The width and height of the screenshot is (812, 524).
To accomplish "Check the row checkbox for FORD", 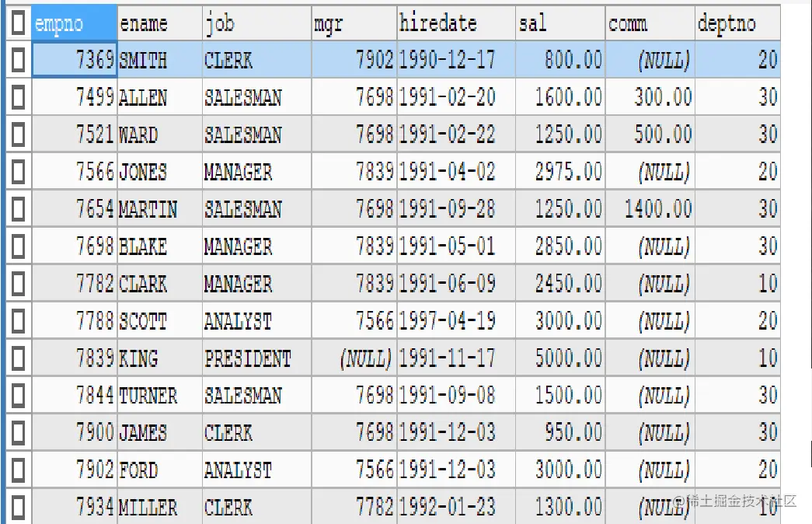I will (18, 470).
